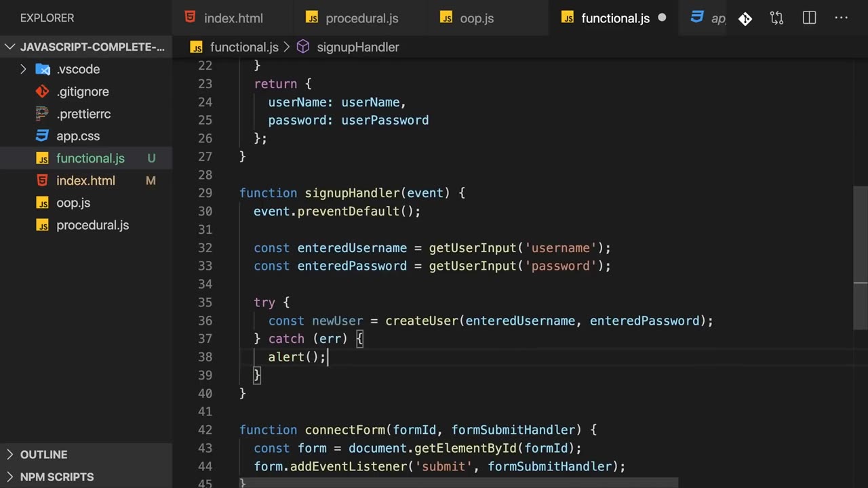Screen dimensions: 868x488
Task: Click connectForm function name on line 42
Action: 344,430
